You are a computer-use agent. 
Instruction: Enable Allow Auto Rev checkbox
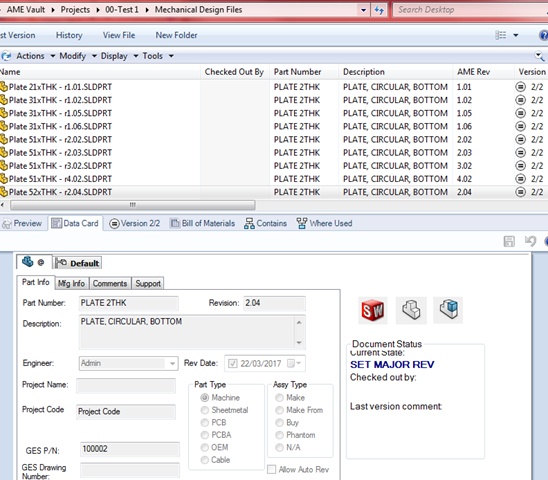click(x=272, y=470)
